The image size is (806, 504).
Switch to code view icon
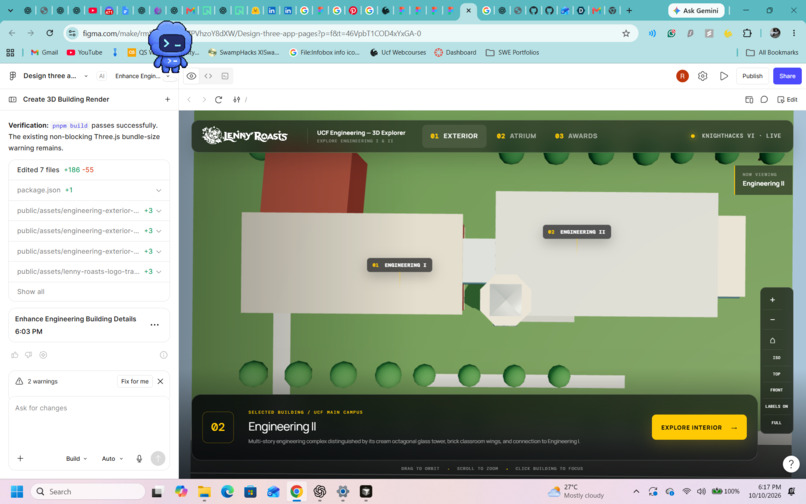pos(208,76)
